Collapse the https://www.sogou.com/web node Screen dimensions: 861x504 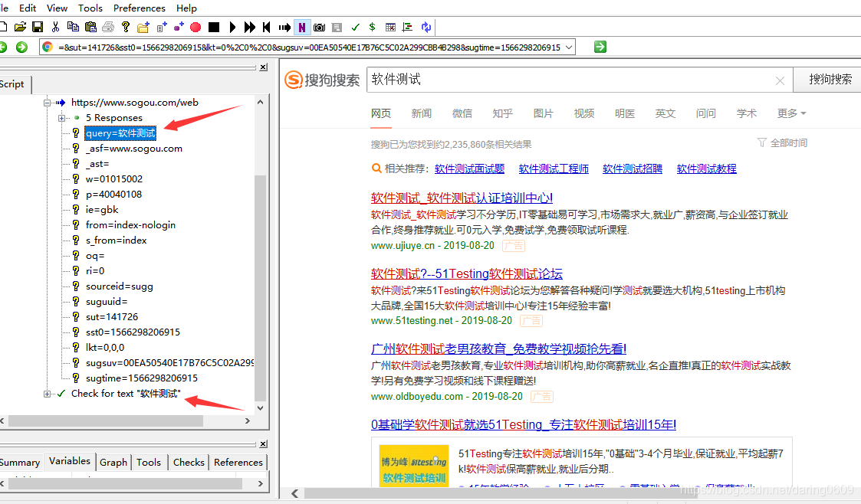pos(48,103)
